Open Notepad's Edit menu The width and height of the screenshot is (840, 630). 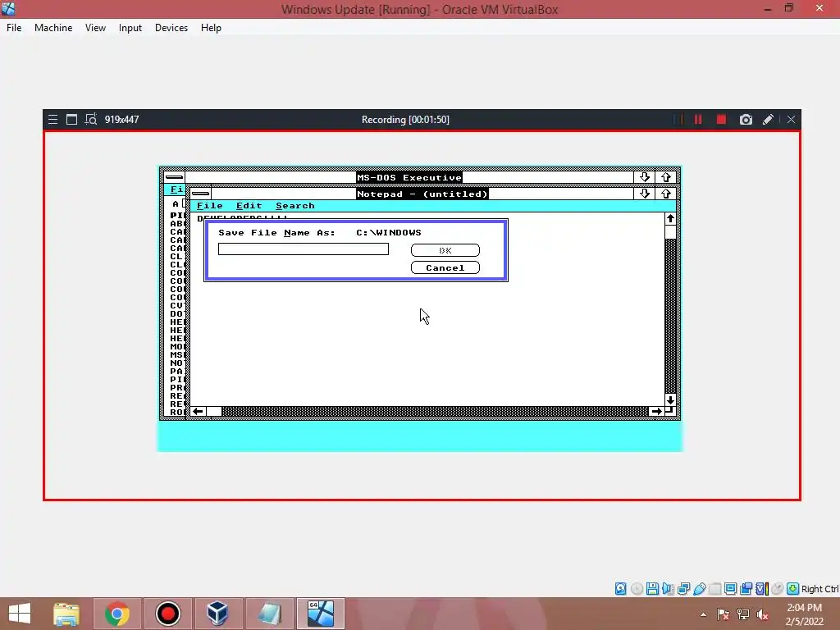[x=249, y=206]
